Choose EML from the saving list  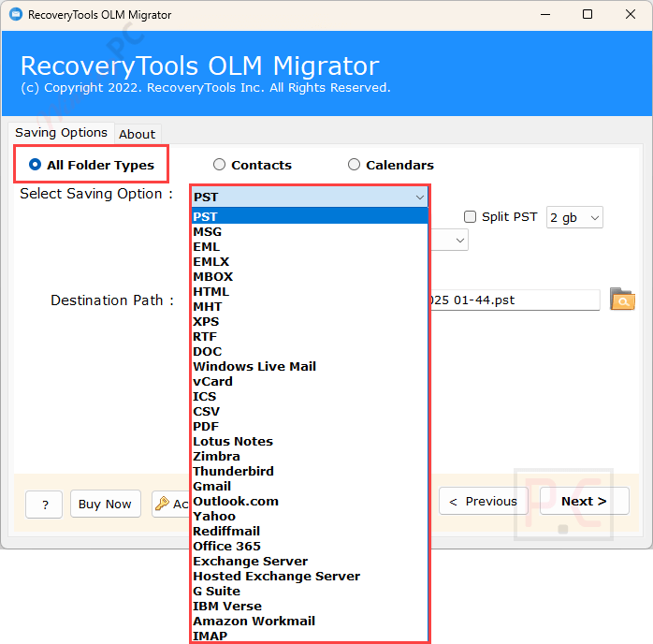point(310,246)
